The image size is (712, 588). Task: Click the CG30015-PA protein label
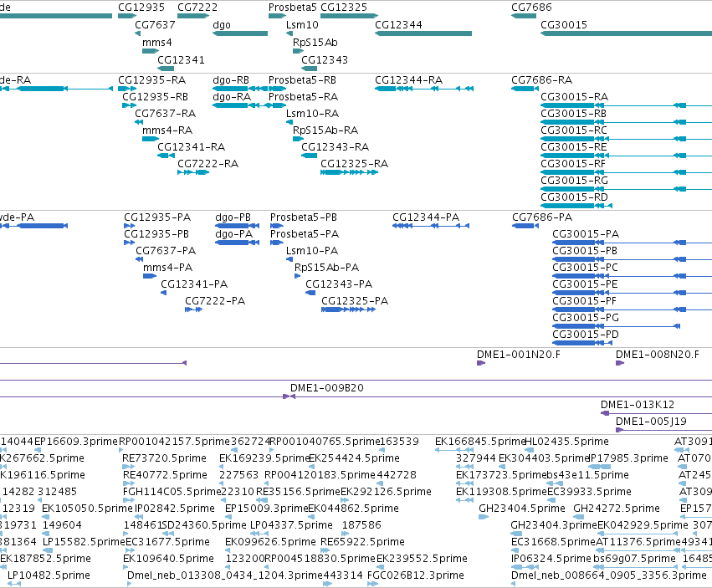[586, 235]
